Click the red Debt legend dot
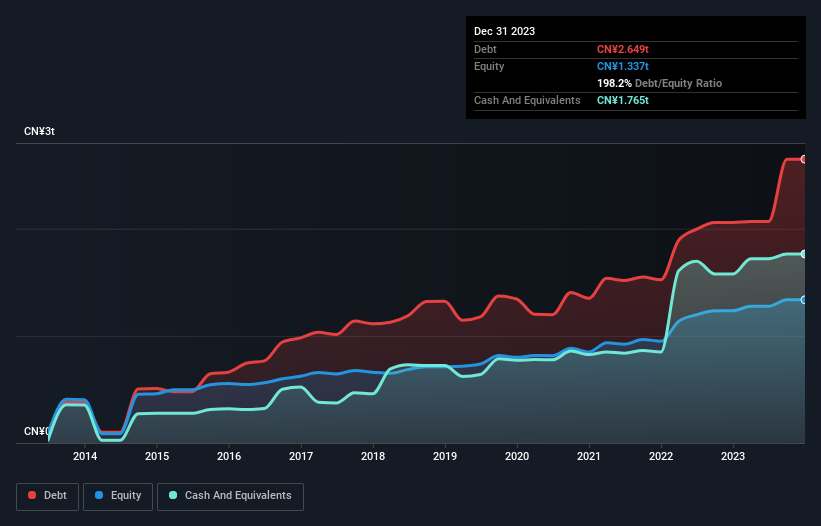The width and height of the screenshot is (821, 526). click(x=32, y=495)
